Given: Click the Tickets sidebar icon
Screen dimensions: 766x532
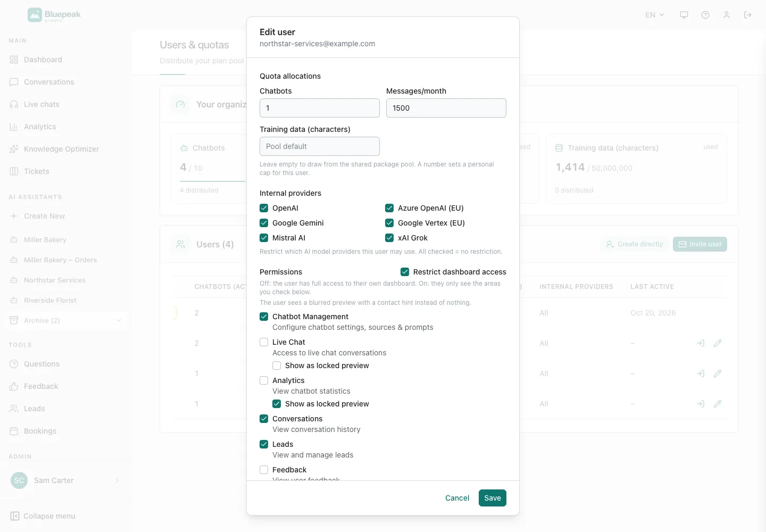Looking at the screenshot, I should (x=14, y=171).
